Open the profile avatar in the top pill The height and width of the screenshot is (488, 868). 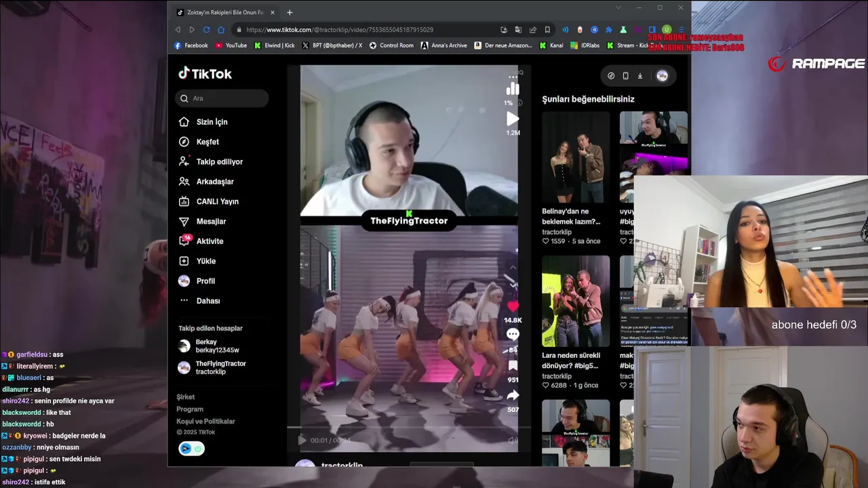[662, 76]
